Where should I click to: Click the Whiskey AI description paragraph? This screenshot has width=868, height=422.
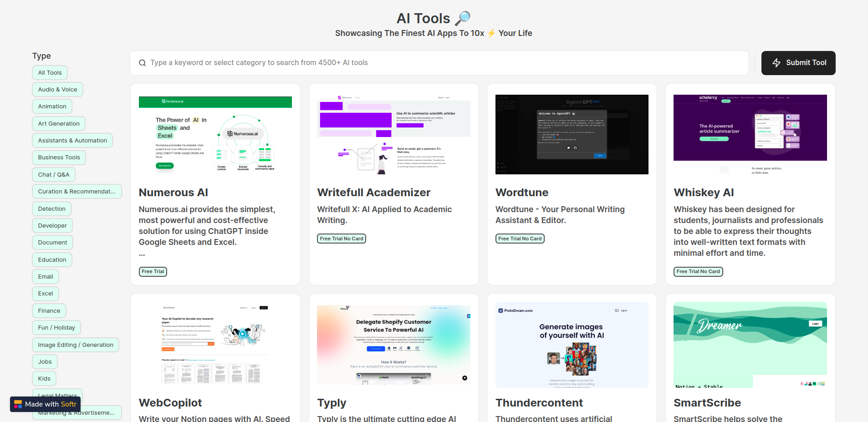point(748,231)
